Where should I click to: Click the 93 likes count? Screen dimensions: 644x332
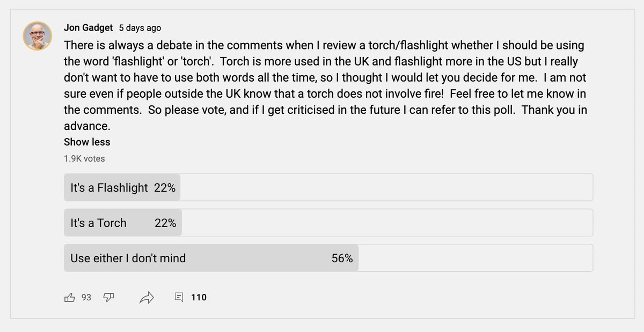pos(86,297)
